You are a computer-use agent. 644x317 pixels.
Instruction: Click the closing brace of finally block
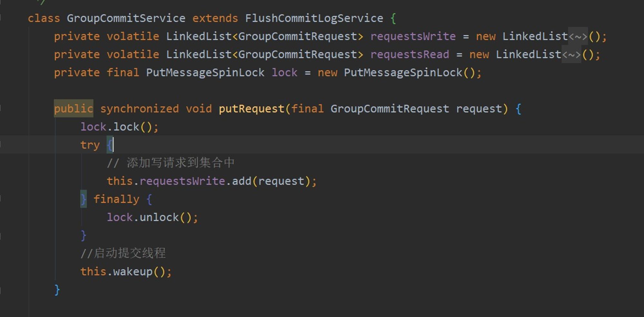(83, 235)
